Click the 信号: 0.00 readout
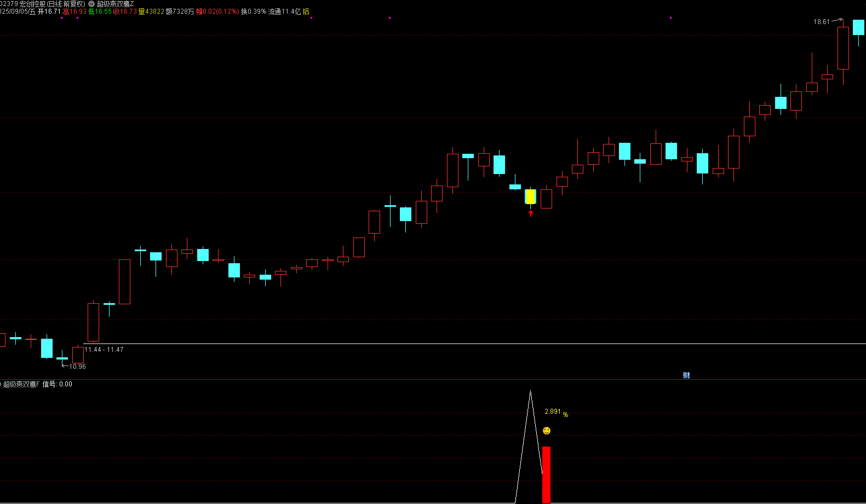This screenshot has width=866, height=504. [58, 384]
